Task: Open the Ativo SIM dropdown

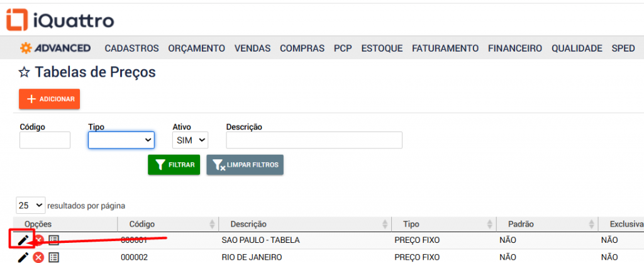Action: coord(190,140)
